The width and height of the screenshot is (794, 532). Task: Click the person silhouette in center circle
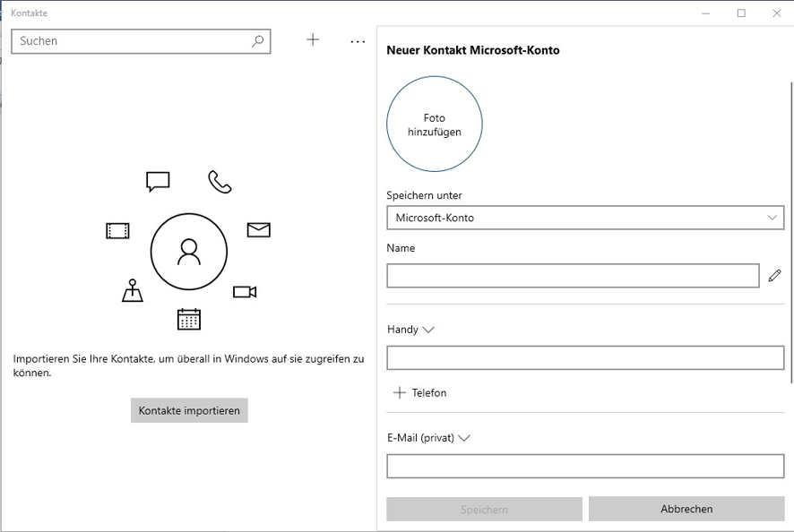pyautogui.click(x=189, y=252)
